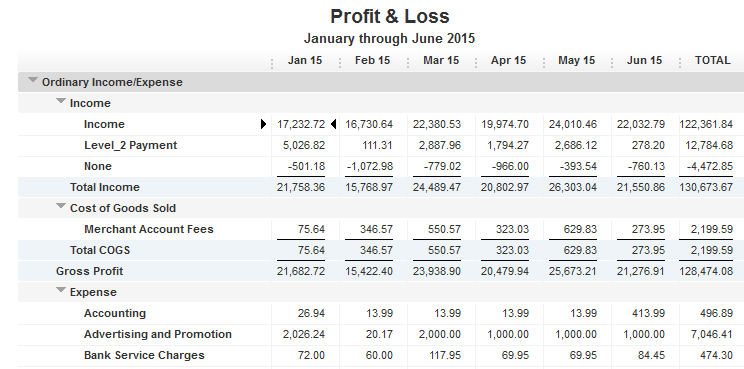744x369 pixels.
Task: Select the Level_2 Payment row label
Action: [x=130, y=145]
